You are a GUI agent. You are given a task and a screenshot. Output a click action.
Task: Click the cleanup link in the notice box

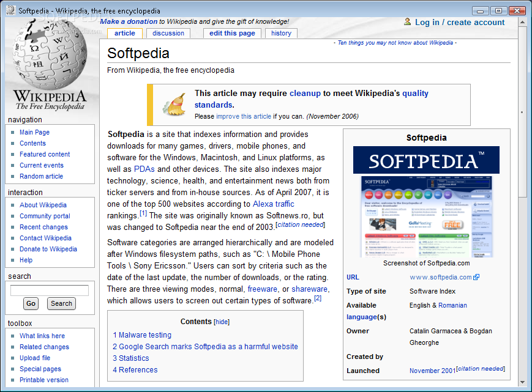click(305, 93)
